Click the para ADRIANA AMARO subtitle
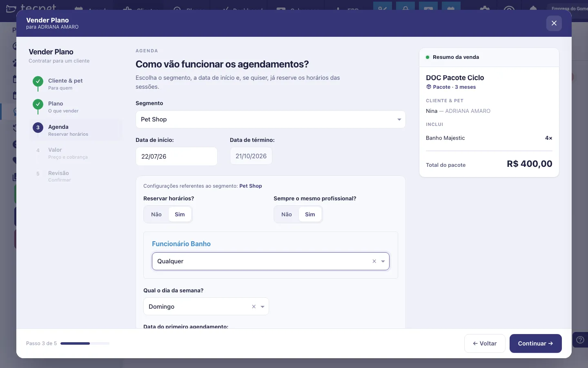This screenshot has width=588, height=368. click(x=52, y=27)
